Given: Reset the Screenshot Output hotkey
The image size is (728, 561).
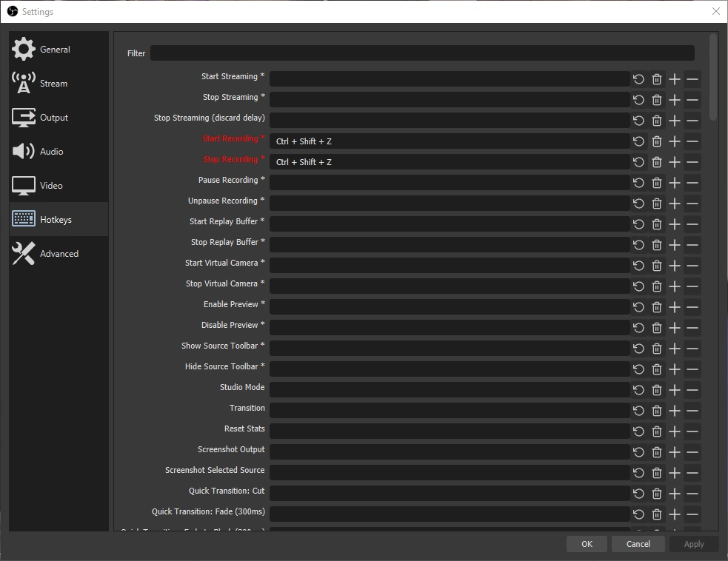Looking at the screenshot, I should (x=638, y=452).
